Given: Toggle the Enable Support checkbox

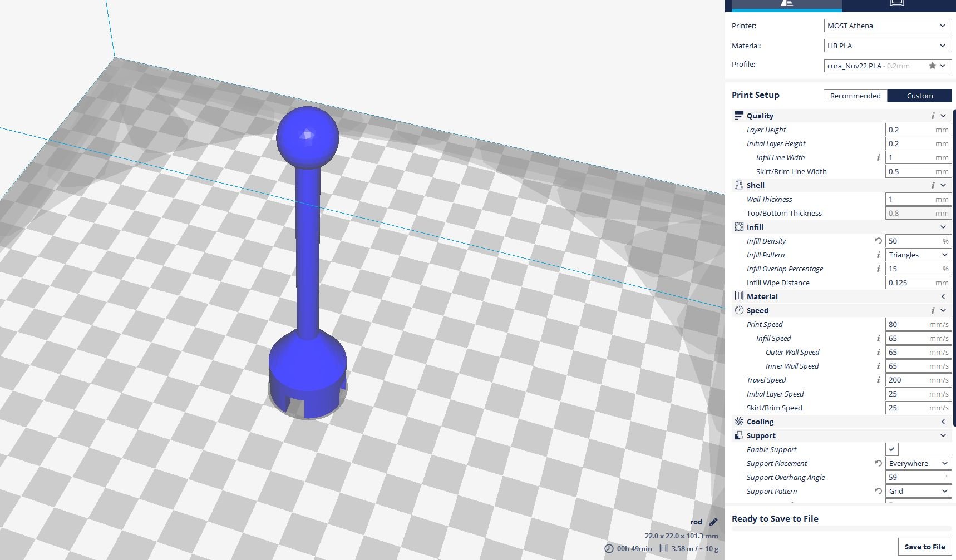Looking at the screenshot, I should pos(891,449).
